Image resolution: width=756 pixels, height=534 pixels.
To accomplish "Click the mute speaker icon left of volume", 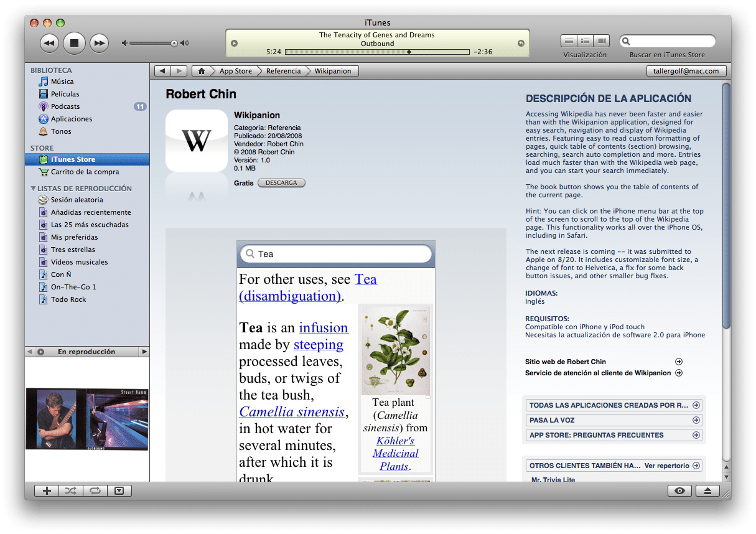I will tap(124, 43).
